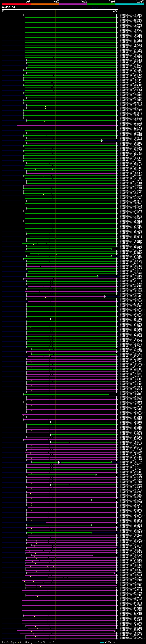Select the purple ~60% identity legend segment
The height and width of the screenshot is (644, 146).
point(73,4)
